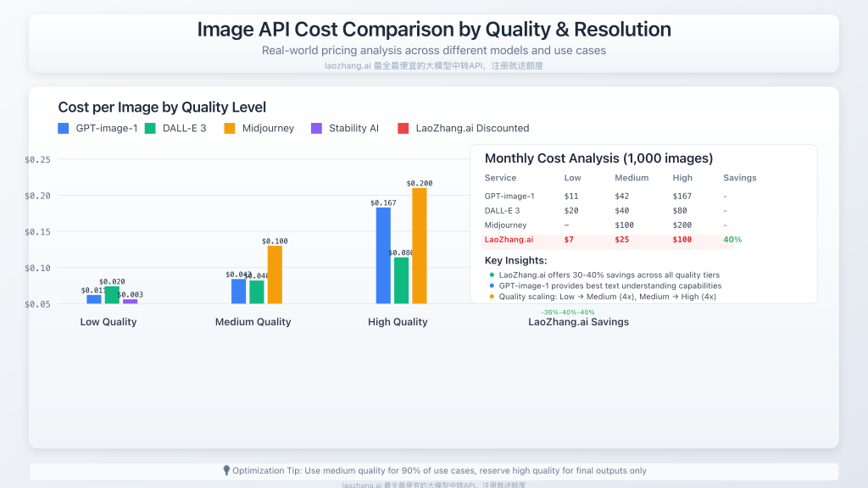Click the blue High Quality bar labeled $0.167
Viewport: 868px width, 488px height.
coord(383,256)
